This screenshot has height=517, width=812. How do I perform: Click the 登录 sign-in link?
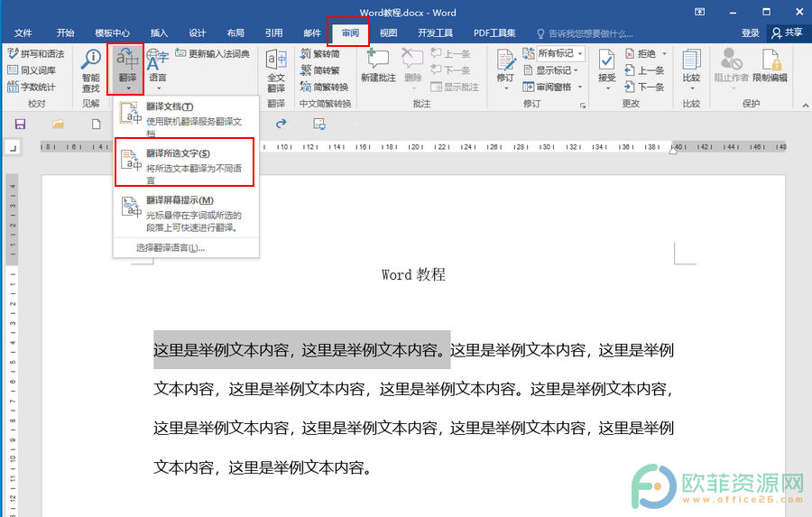pos(750,33)
